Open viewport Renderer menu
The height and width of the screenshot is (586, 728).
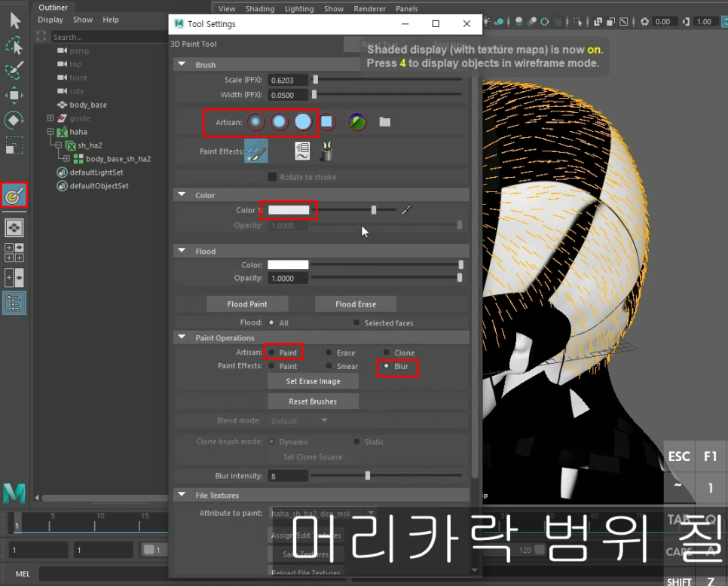point(369,9)
